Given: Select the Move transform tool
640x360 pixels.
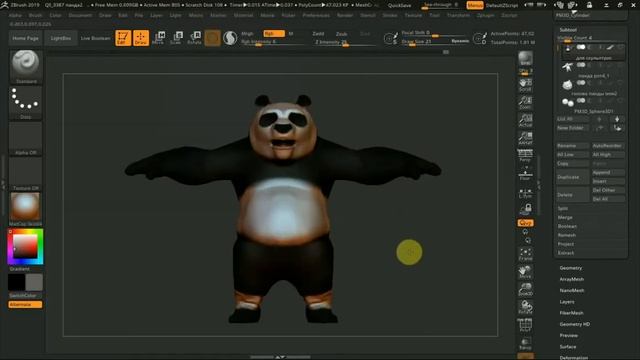Looking at the screenshot, I should tap(158, 38).
